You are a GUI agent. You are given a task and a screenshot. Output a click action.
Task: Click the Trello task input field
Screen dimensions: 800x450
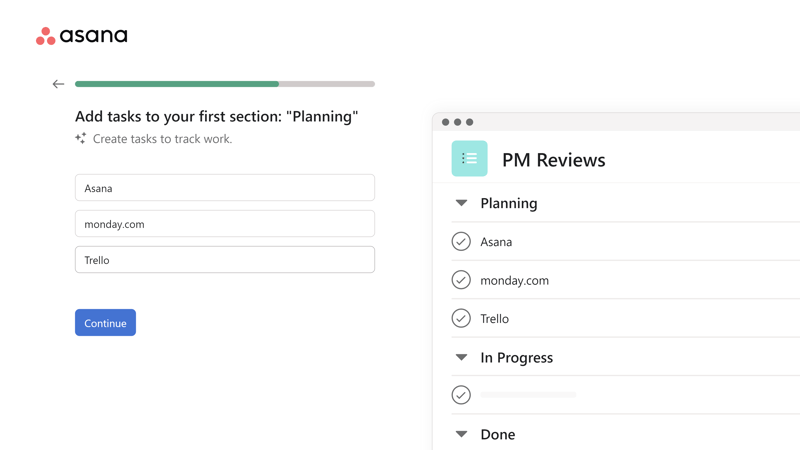[x=225, y=260]
